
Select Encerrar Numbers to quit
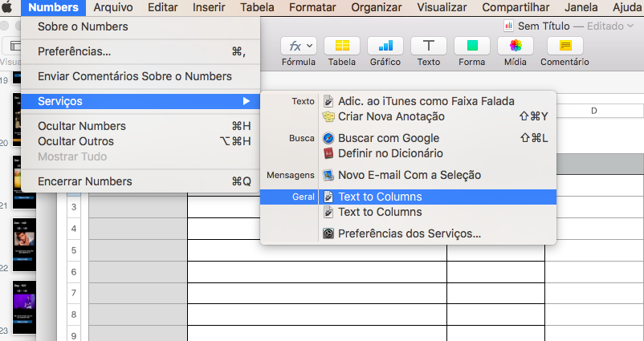(x=141, y=181)
